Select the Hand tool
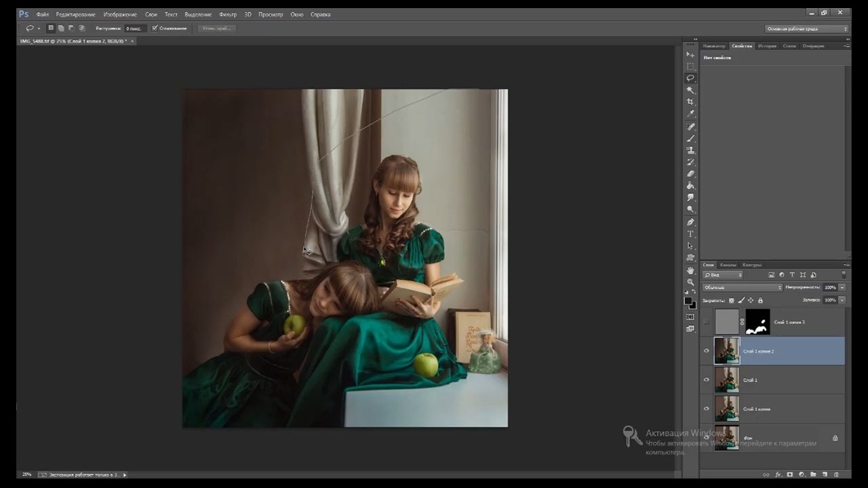This screenshot has height=488, width=868. [x=690, y=270]
